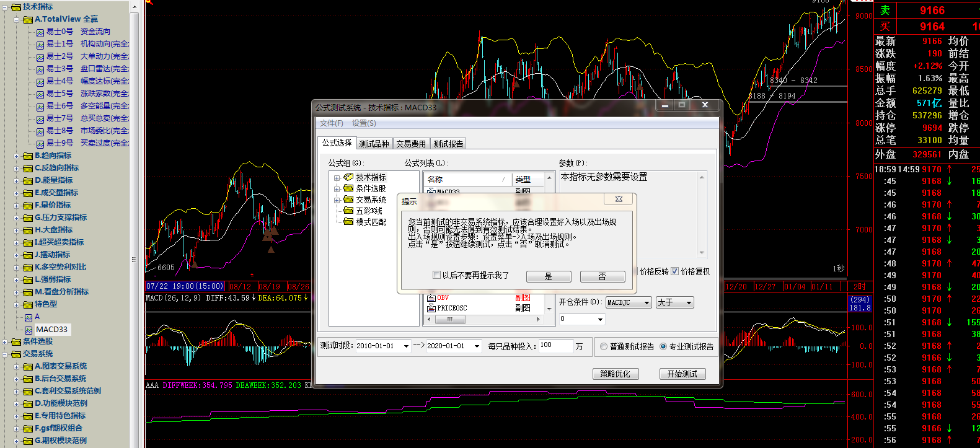Click the indicator icon beside item A
The height and width of the screenshot is (448, 980).
tap(29, 317)
